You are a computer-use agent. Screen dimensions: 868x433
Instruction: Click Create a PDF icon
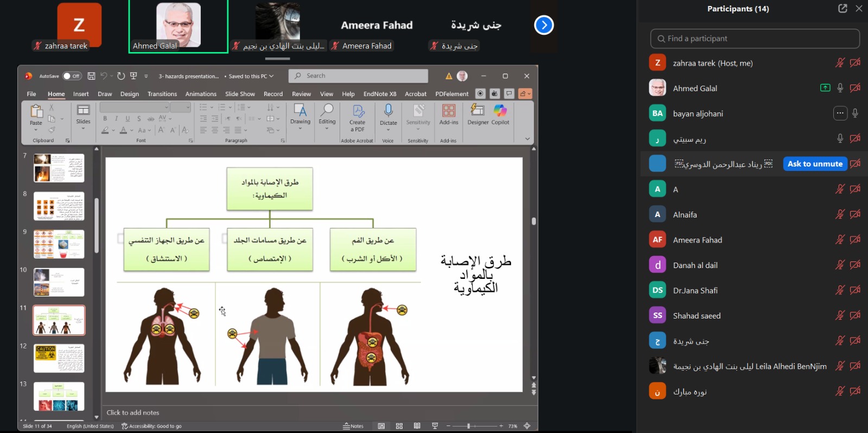point(358,111)
